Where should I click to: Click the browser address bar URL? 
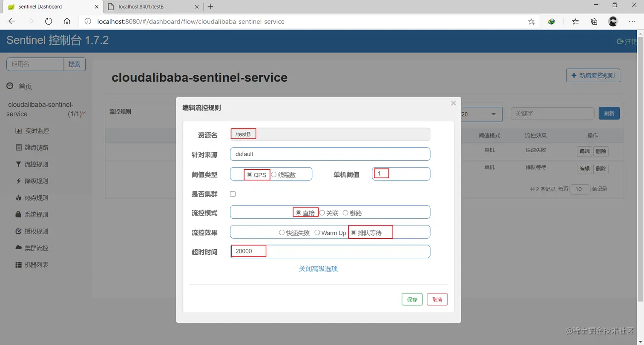tap(190, 21)
